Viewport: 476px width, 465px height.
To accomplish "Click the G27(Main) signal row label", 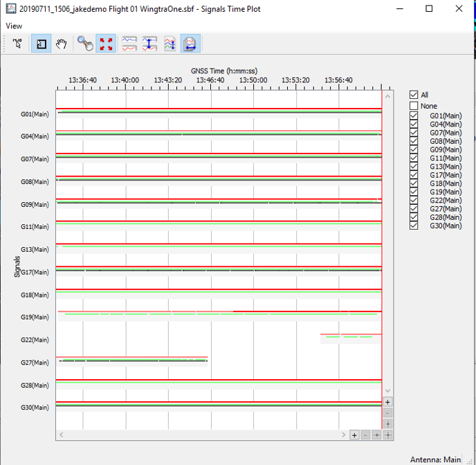I will click(x=35, y=363).
